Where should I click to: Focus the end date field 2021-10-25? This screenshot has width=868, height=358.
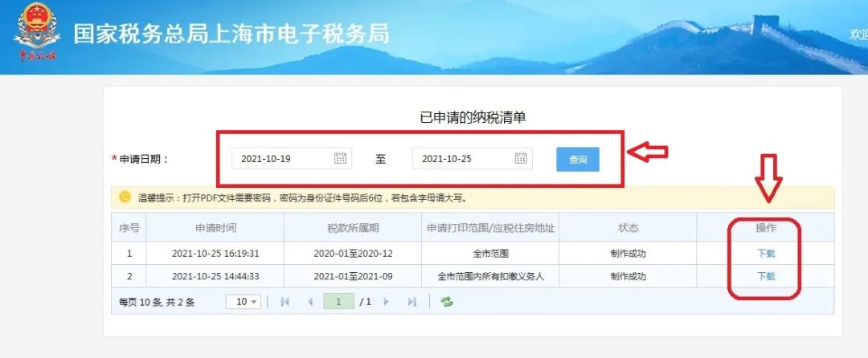tap(473, 159)
